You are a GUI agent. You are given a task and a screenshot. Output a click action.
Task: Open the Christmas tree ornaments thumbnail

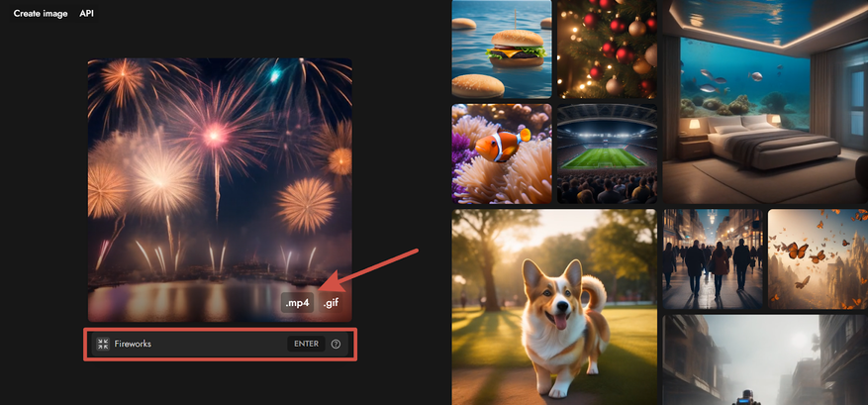tap(607, 50)
